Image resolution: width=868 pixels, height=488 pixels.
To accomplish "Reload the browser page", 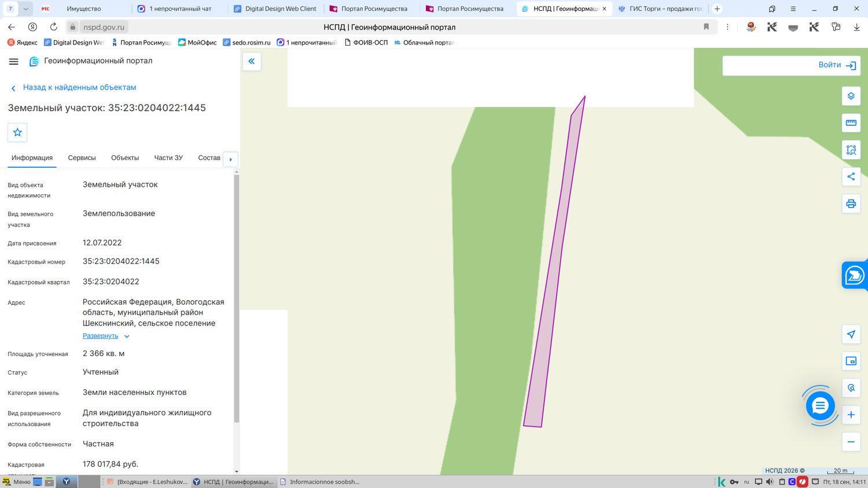I will [53, 27].
